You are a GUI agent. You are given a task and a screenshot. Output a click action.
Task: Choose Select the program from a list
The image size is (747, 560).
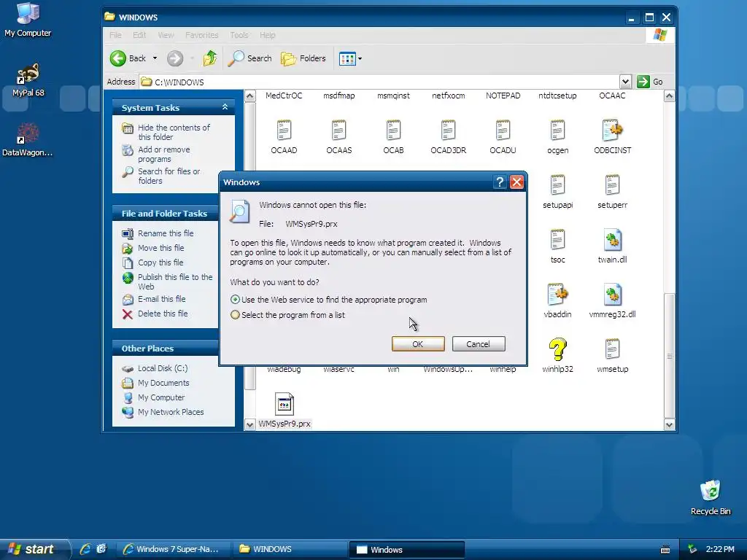click(x=235, y=315)
